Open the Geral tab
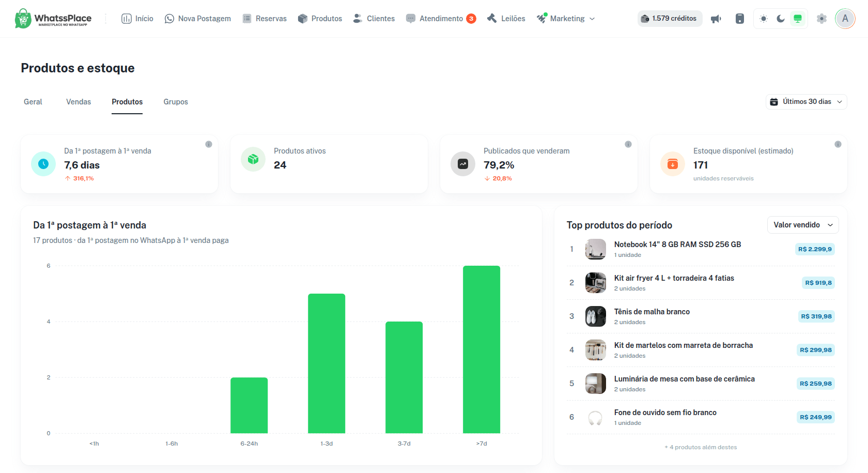 pos(33,102)
